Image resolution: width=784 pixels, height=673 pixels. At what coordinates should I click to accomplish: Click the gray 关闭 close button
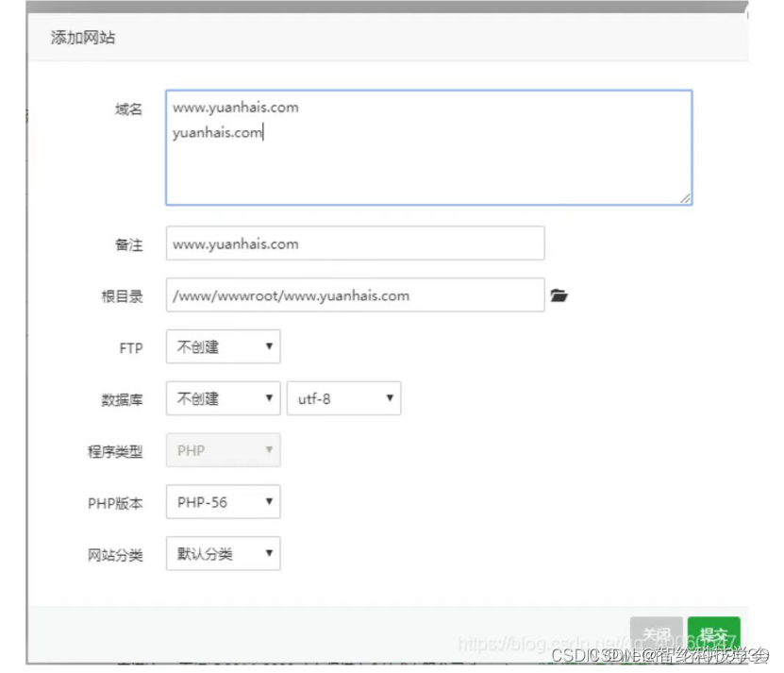[x=656, y=634]
